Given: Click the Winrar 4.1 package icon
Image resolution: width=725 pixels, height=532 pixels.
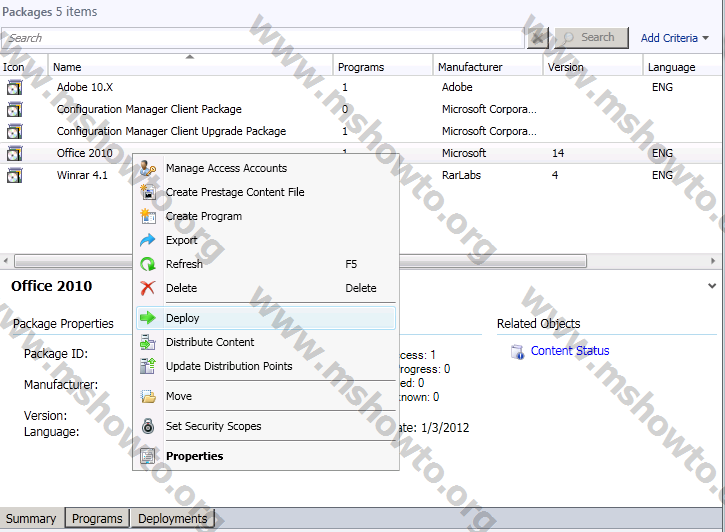Looking at the screenshot, I should click(14, 176).
